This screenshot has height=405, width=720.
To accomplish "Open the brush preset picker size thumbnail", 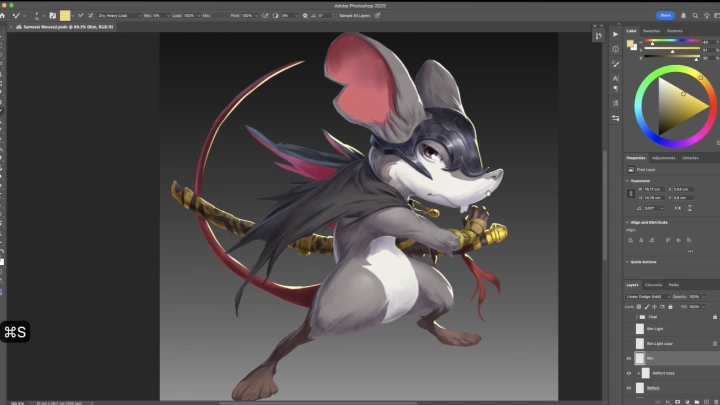I will click(x=36, y=16).
